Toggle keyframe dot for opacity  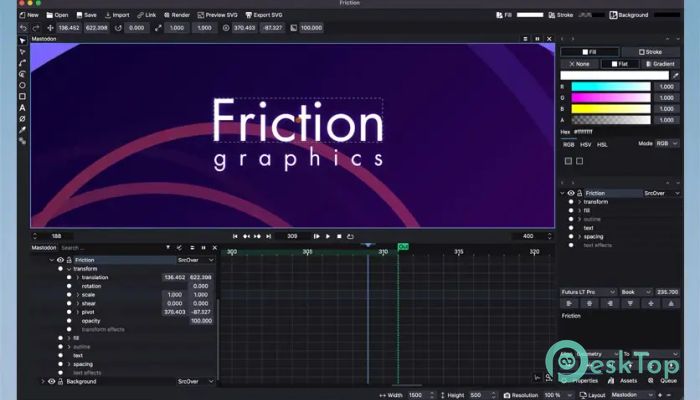pyautogui.click(x=69, y=321)
